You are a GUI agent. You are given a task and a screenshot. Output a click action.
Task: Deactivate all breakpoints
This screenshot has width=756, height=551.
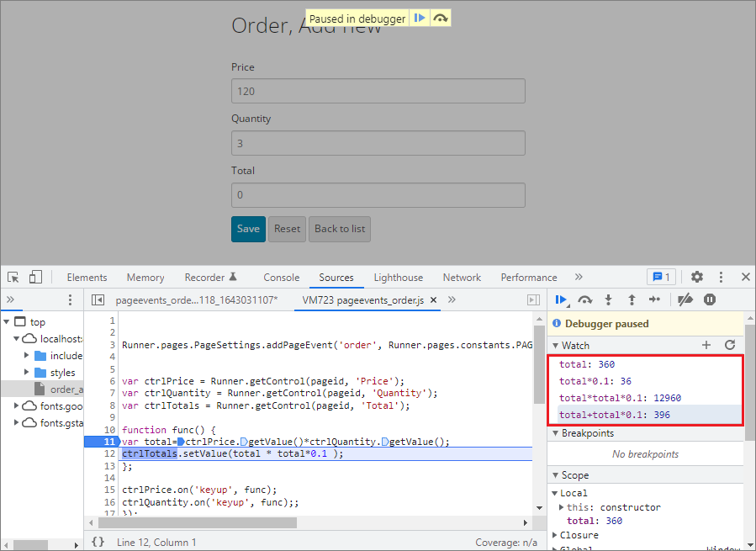tap(684, 299)
